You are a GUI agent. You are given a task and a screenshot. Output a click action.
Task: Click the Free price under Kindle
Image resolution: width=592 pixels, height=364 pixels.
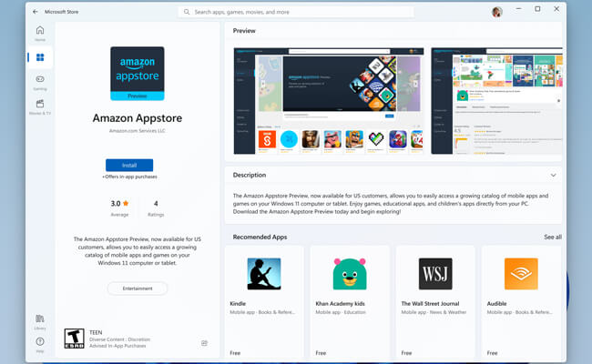point(235,353)
